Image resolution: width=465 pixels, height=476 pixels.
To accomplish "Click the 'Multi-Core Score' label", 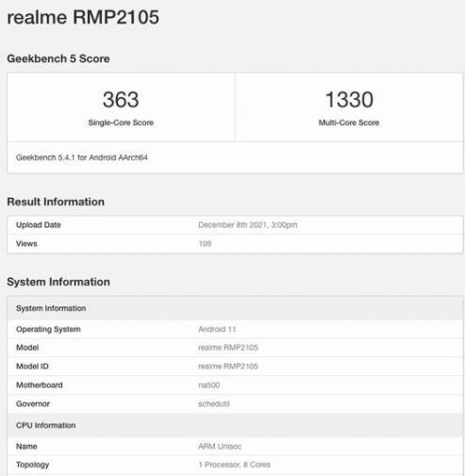I will click(x=349, y=123).
